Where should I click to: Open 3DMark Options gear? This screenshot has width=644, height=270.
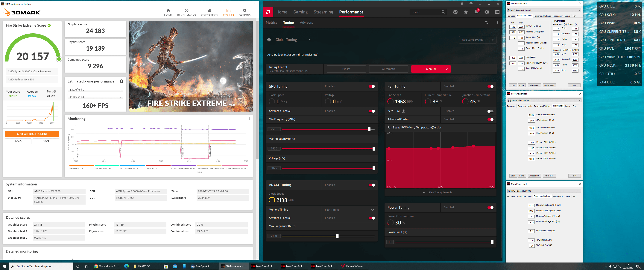click(244, 12)
